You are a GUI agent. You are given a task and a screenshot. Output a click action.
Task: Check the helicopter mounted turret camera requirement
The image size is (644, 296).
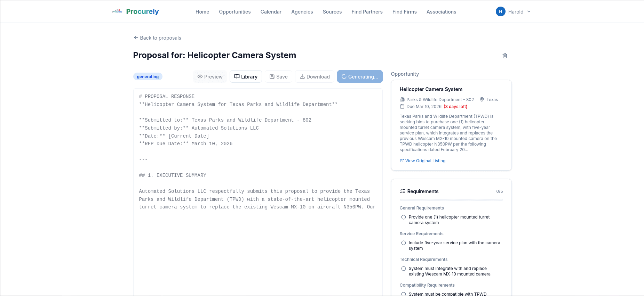tap(404, 217)
